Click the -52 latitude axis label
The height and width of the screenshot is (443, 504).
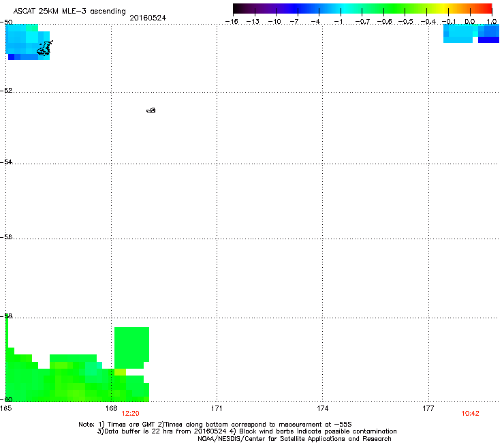click(x=6, y=91)
